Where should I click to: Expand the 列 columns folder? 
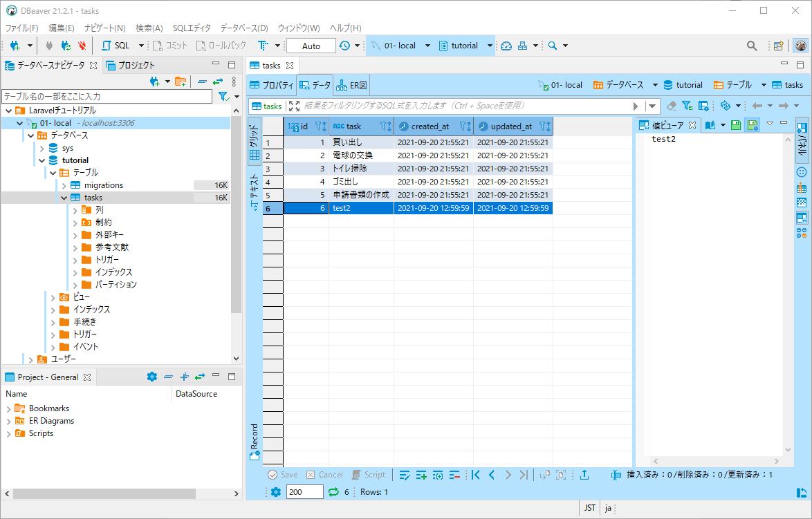click(75, 210)
